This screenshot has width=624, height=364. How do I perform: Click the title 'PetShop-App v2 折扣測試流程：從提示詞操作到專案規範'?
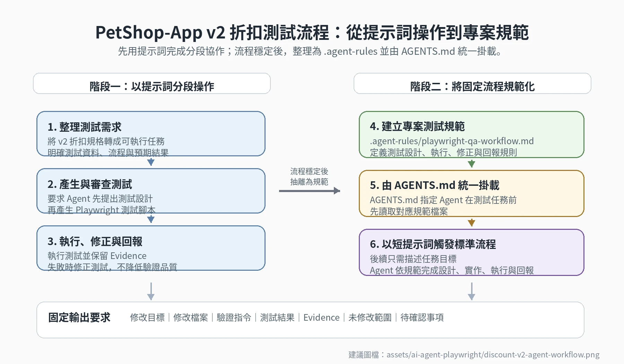[312, 32]
